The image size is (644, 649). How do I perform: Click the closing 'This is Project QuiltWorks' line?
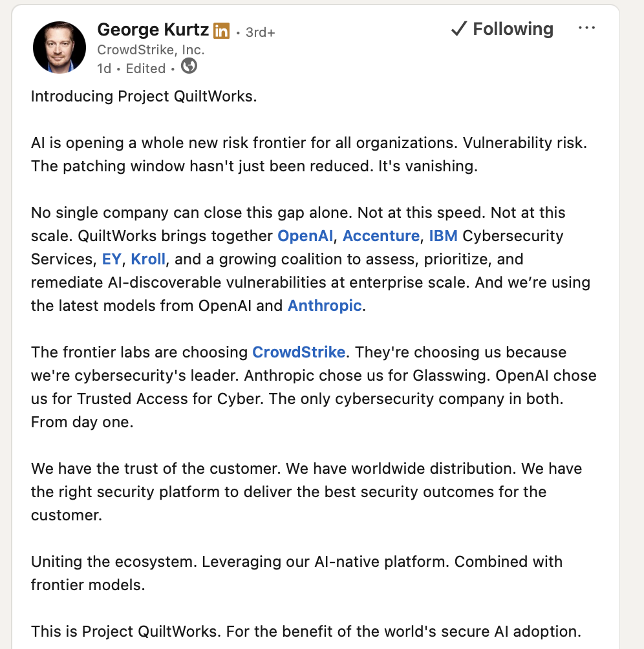click(x=305, y=632)
